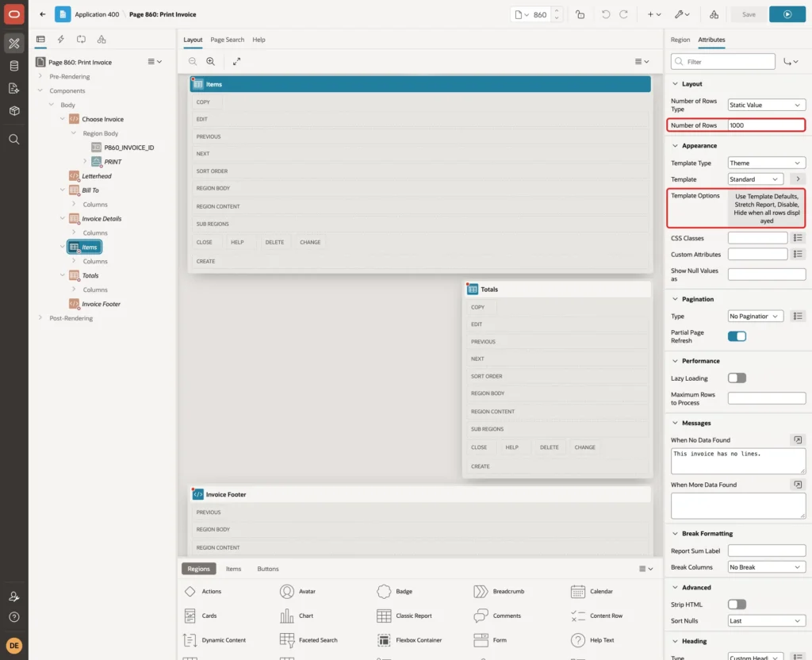812x660 pixels.
Task: Select the Totals region in tree
Action: tap(90, 275)
